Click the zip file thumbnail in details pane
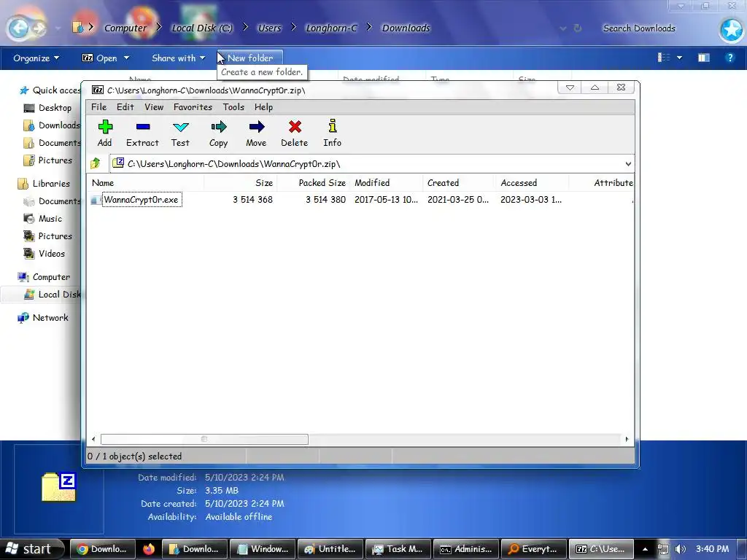Viewport: 747px width, 560px height. pos(58,487)
